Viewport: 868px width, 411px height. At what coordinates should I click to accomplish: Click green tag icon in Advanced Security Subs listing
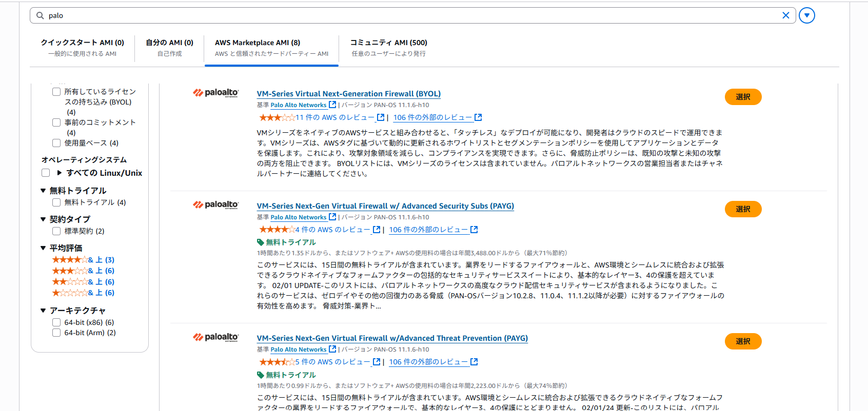pyautogui.click(x=261, y=242)
